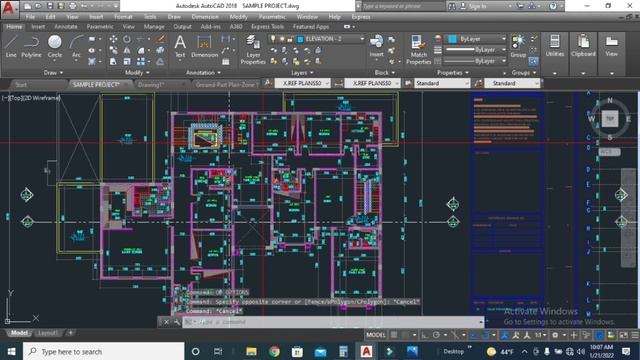This screenshot has height=360, width=640.
Task: Switch to the Layout1 tab
Action: pyautogui.click(x=48, y=333)
